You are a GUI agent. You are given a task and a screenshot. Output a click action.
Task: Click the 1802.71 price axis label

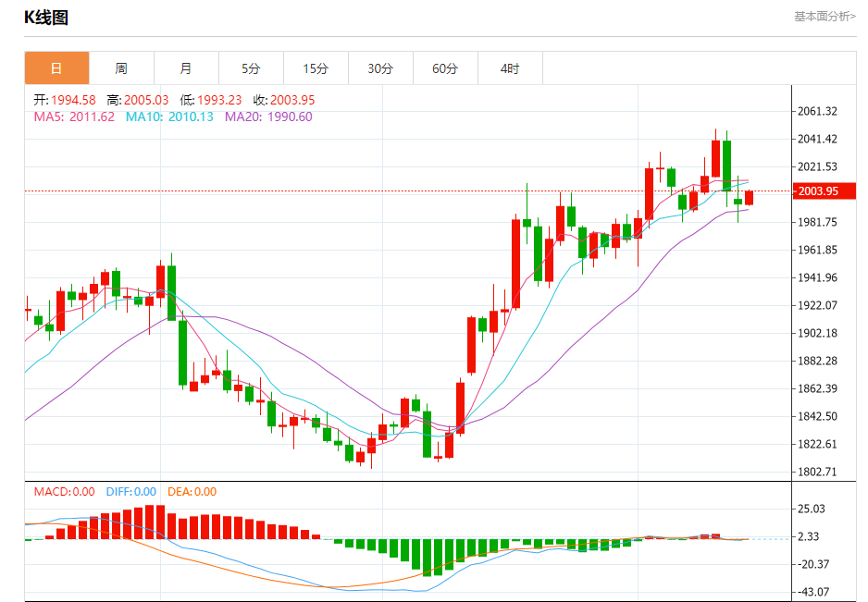coord(817,472)
